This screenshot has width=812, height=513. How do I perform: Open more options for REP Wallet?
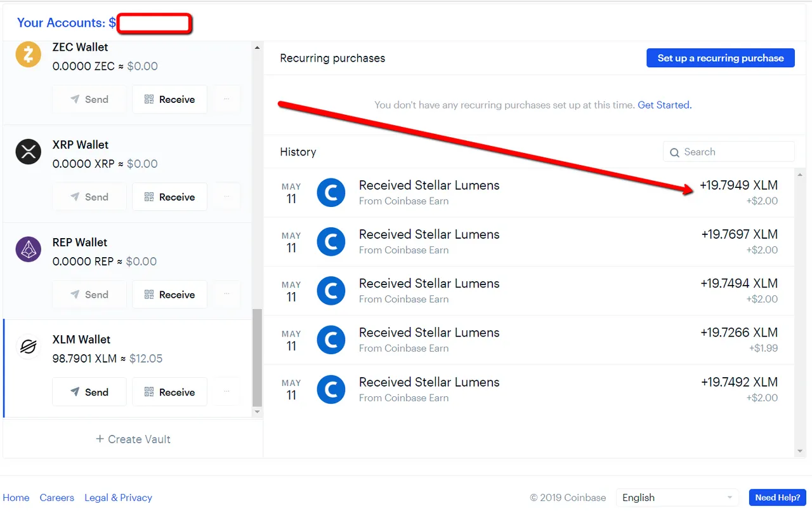point(226,295)
